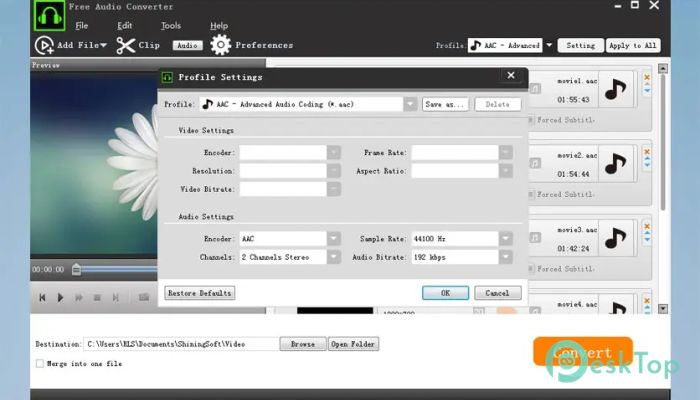
Task: Take a snapshot with camera icon
Action: point(144,297)
